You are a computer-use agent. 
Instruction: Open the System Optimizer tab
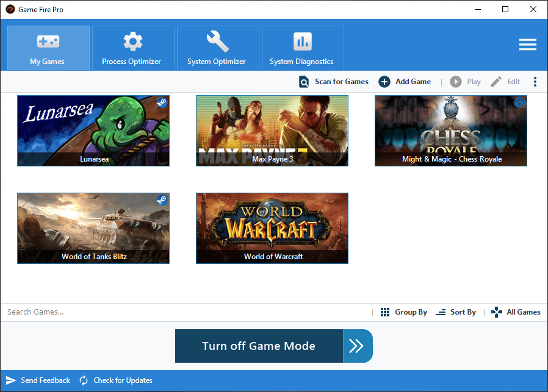pyautogui.click(x=218, y=48)
